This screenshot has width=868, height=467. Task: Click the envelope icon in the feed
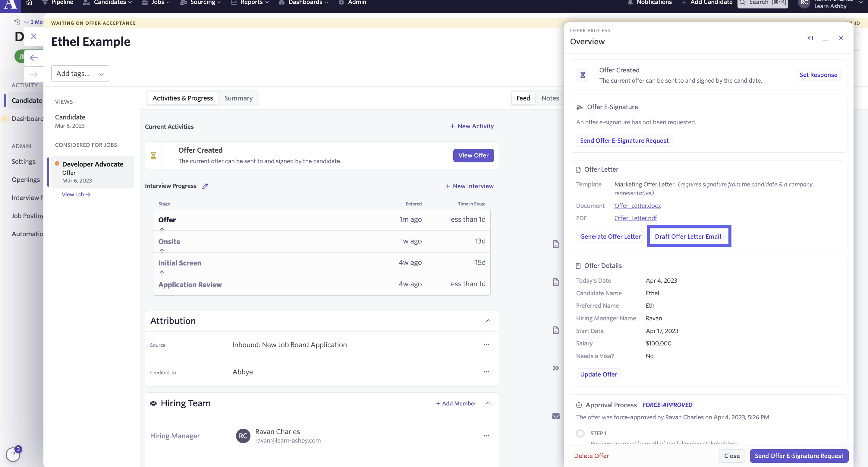point(556,416)
